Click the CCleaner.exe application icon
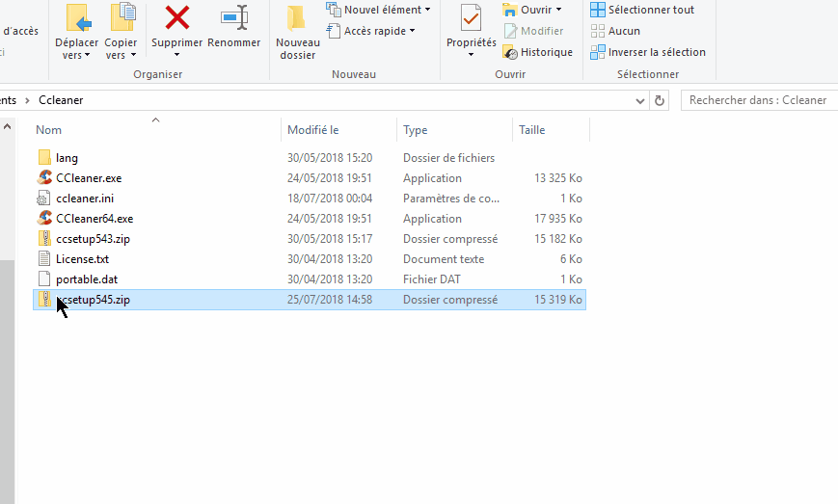The image size is (838, 504). point(45,177)
